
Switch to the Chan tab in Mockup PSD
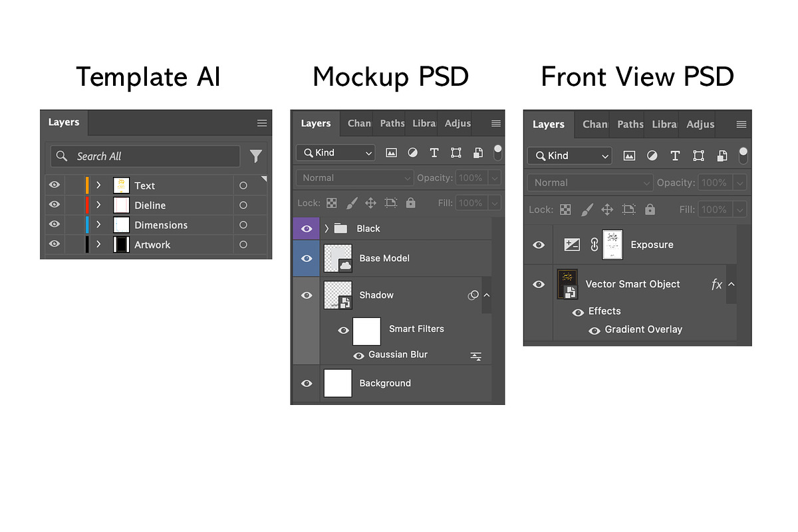click(x=359, y=123)
